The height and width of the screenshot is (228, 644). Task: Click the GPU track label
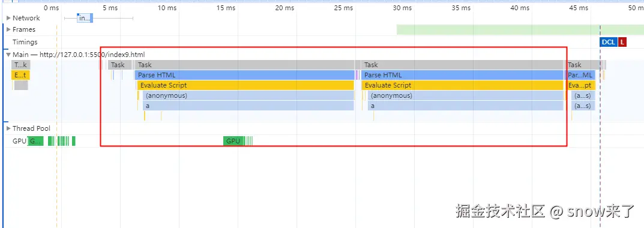pos(19,142)
